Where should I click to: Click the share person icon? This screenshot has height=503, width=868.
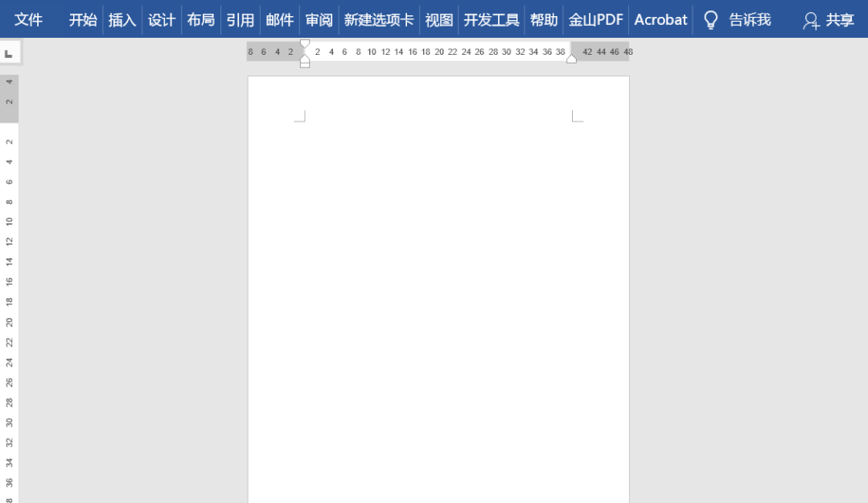click(811, 21)
